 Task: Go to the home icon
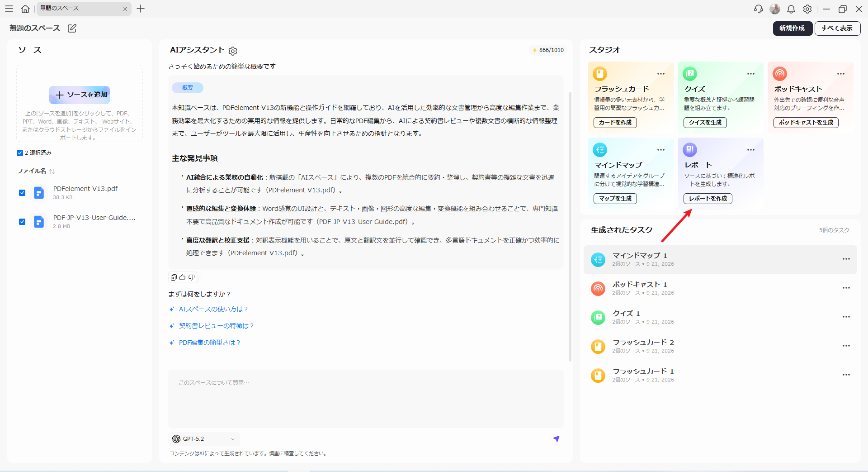(25, 9)
